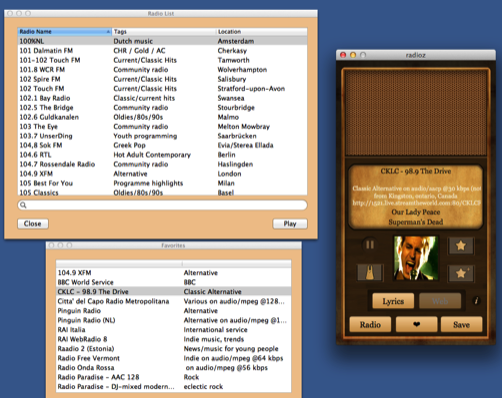Close the radioz window

343,55
